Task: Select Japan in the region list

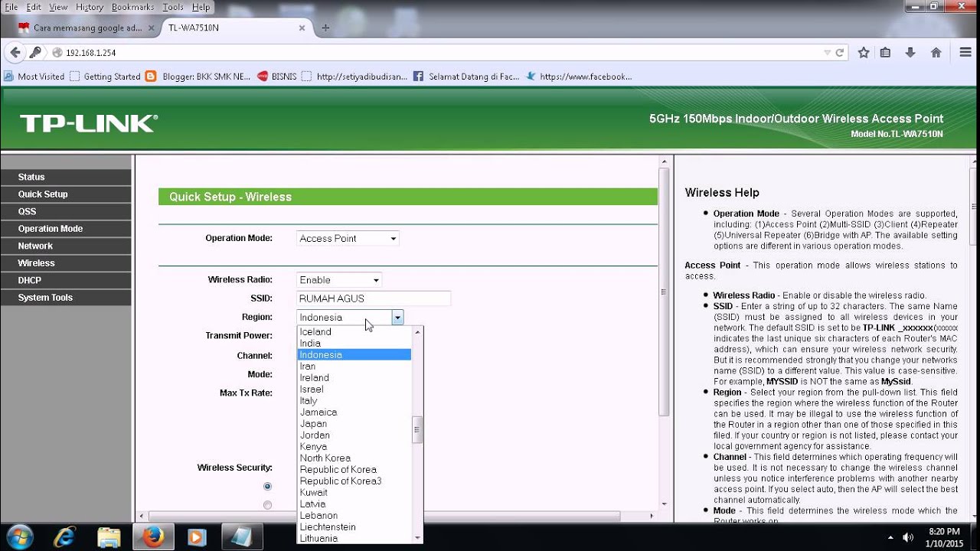Action: click(354, 424)
